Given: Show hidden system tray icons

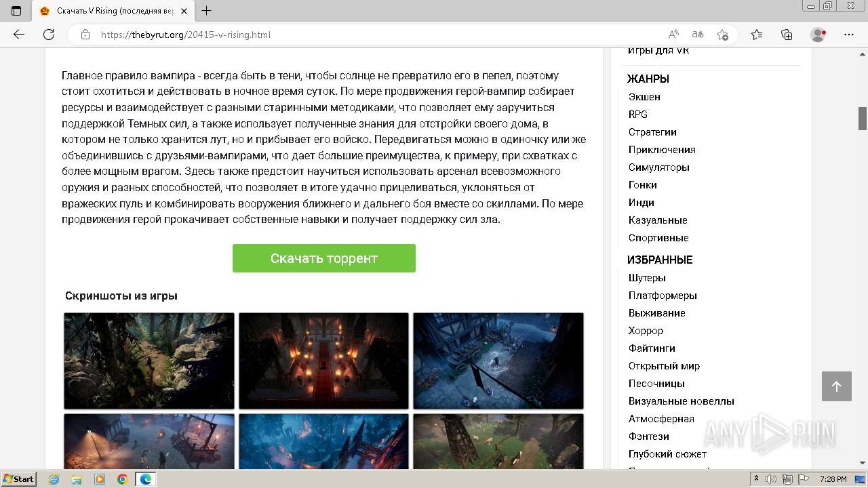Looking at the screenshot, I should [757, 479].
